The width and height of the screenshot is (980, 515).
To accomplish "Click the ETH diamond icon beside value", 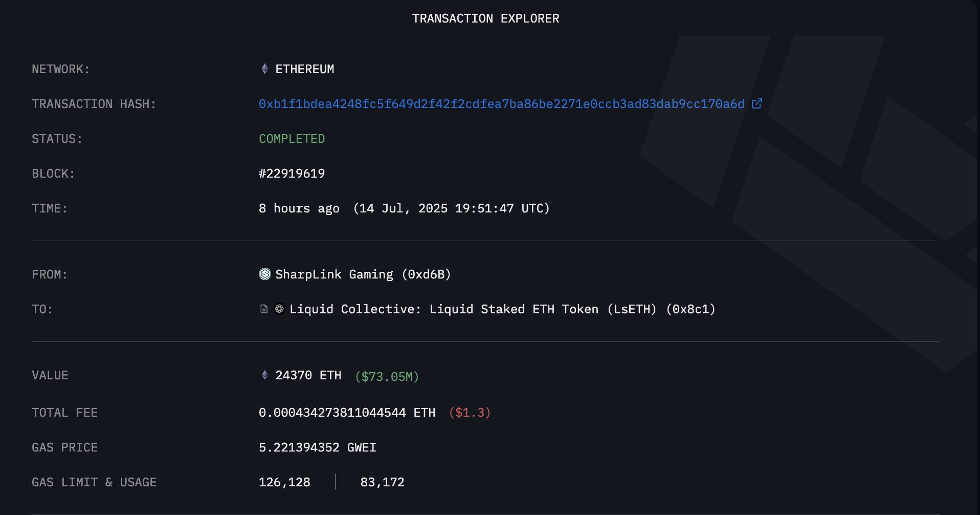I will tap(264, 375).
